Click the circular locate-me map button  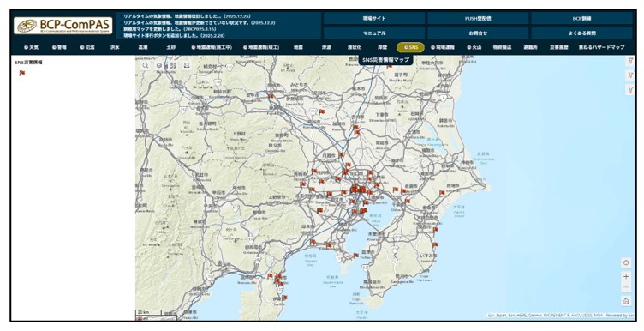(x=626, y=262)
